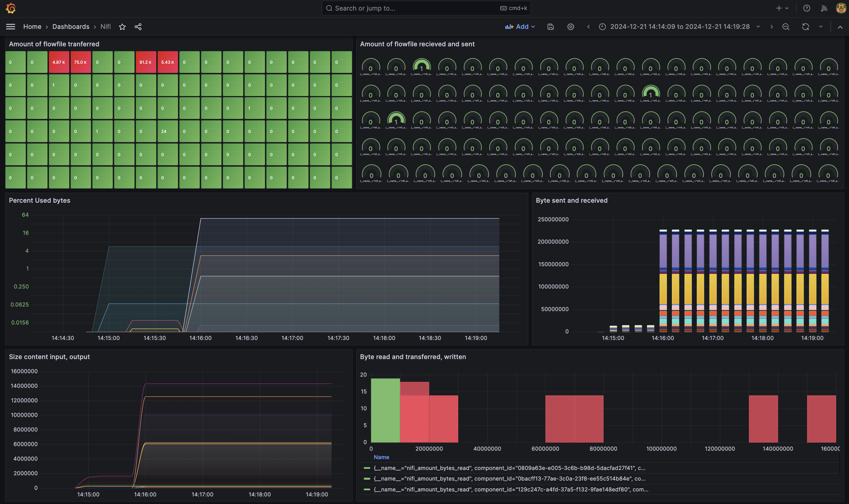Open the time range picker dropdown
Screen dimensions: 849x504
(680, 27)
